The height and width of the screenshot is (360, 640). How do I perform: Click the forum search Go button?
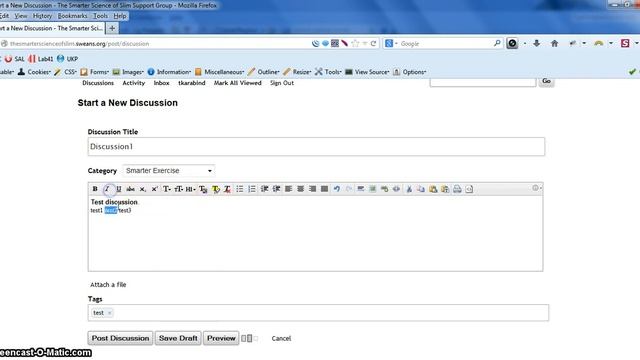click(x=547, y=81)
